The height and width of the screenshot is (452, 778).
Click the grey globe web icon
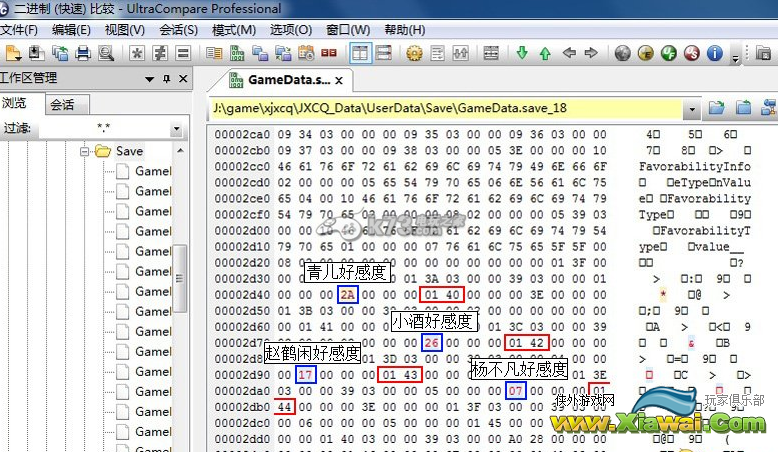click(x=623, y=53)
